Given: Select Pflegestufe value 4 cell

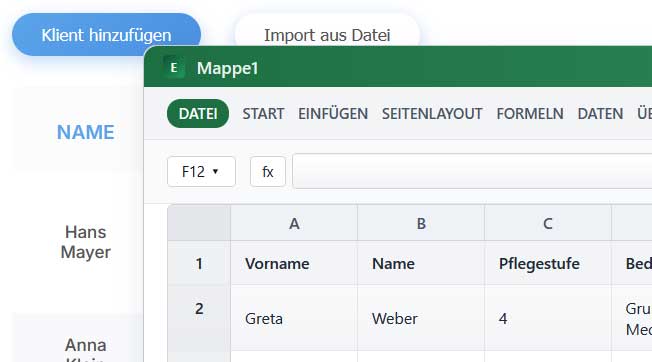Looking at the screenshot, I should [548, 318].
